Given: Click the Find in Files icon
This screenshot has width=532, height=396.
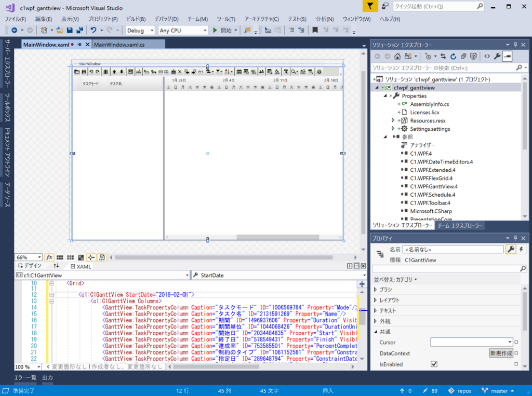Looking at the screenshot, I should pyautogui.click(x=247, y=30).
